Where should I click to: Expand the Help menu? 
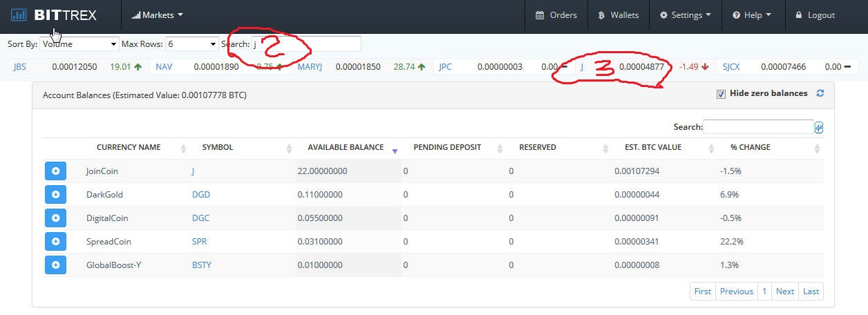752,15
